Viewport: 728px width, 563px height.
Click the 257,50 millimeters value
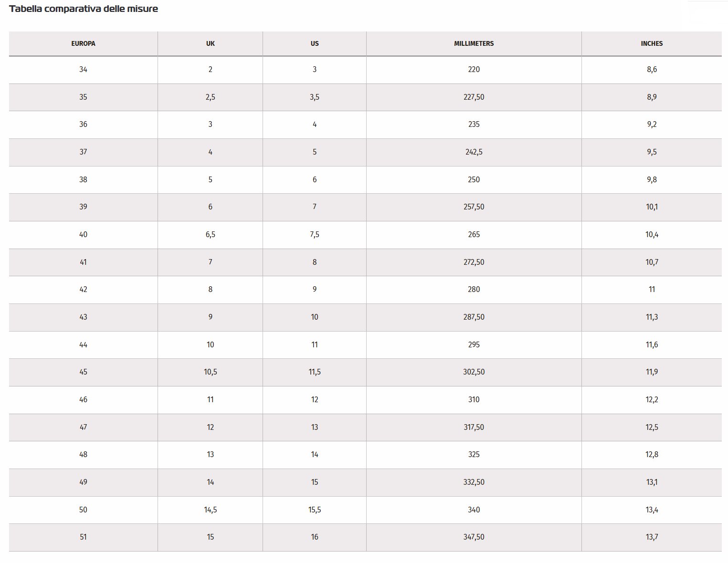pyautogui.click(x=474, y=207)
